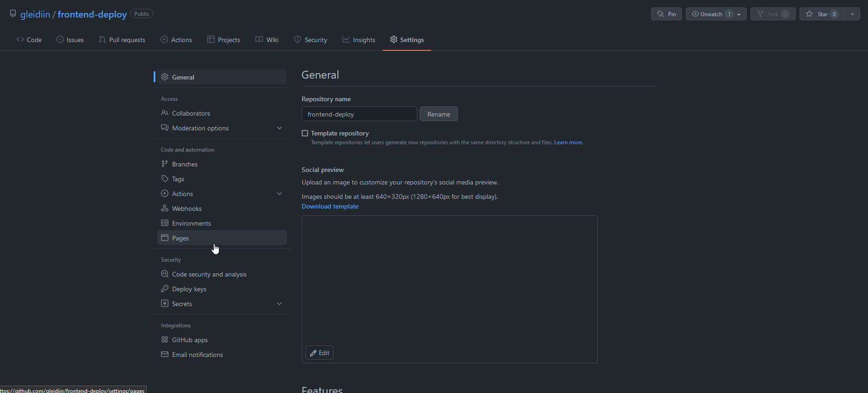Click the Email notifications envelope icon
Image resolution: width=868 pixels, height=393 pixels.
[x=165, y=354]
